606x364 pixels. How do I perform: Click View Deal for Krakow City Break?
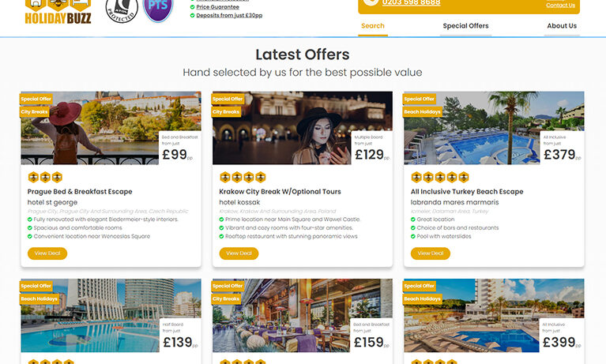click(x=239, y=253)
